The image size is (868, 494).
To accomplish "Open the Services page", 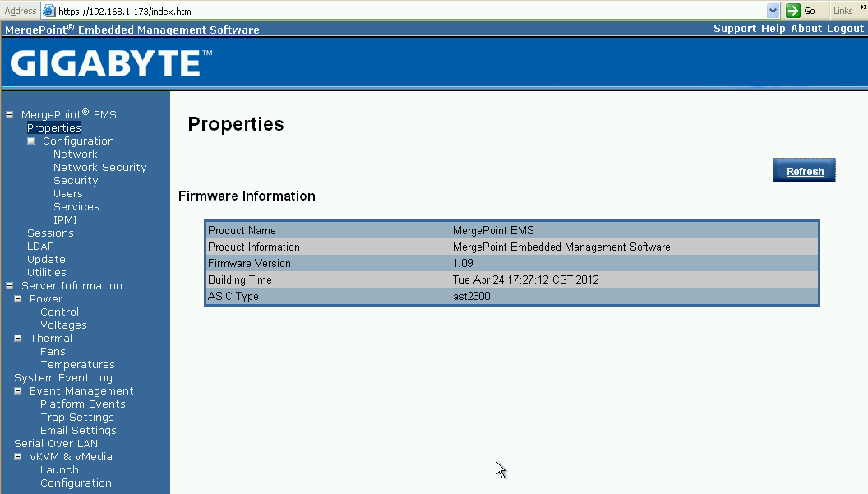I will pyautogui.click(x=76, y=206).
